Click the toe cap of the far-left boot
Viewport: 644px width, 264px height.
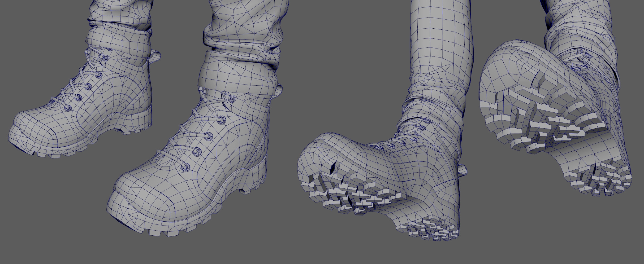point(34,130)
